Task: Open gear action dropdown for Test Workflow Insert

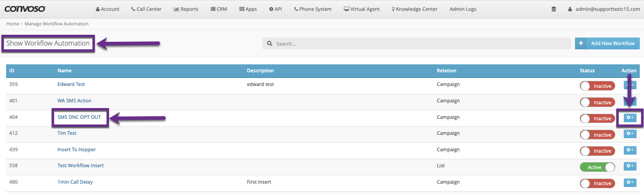Action: [630, 166]
